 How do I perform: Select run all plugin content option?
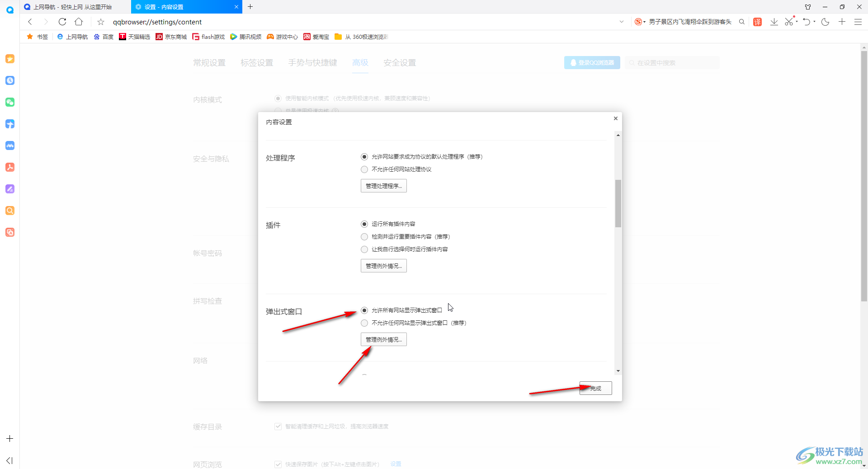coord(364,224)
